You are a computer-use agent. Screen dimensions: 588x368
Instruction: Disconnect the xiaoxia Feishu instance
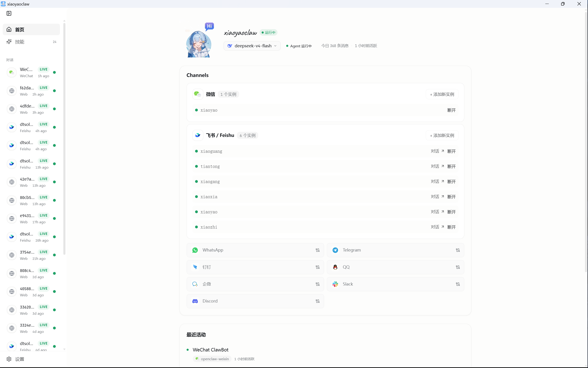[451, 197]
